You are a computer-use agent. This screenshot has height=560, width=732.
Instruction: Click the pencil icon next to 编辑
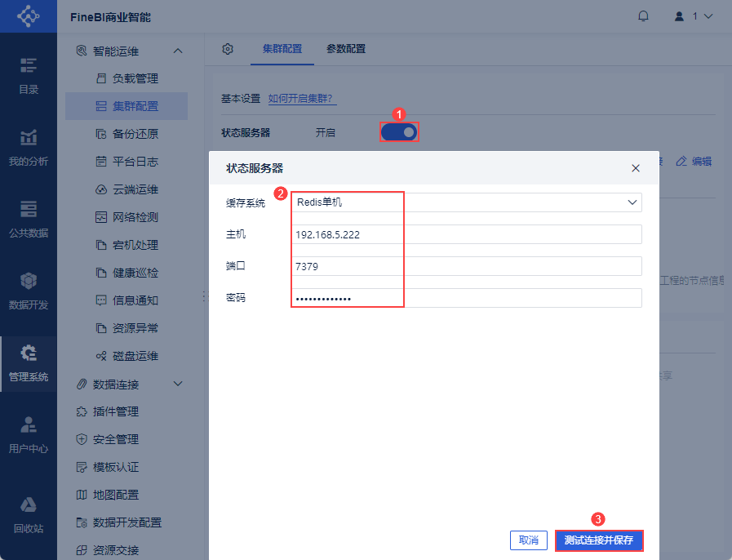click(x=681, y=161)
